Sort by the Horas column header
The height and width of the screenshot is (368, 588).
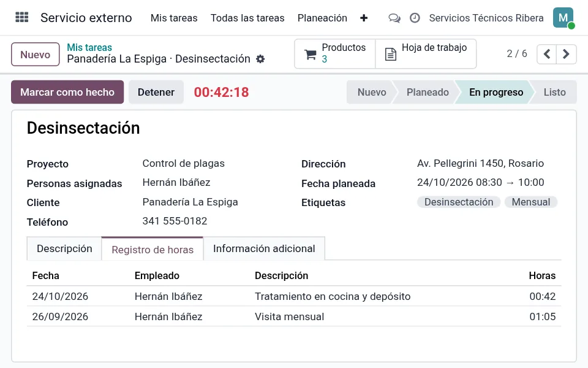pos(542,275)
